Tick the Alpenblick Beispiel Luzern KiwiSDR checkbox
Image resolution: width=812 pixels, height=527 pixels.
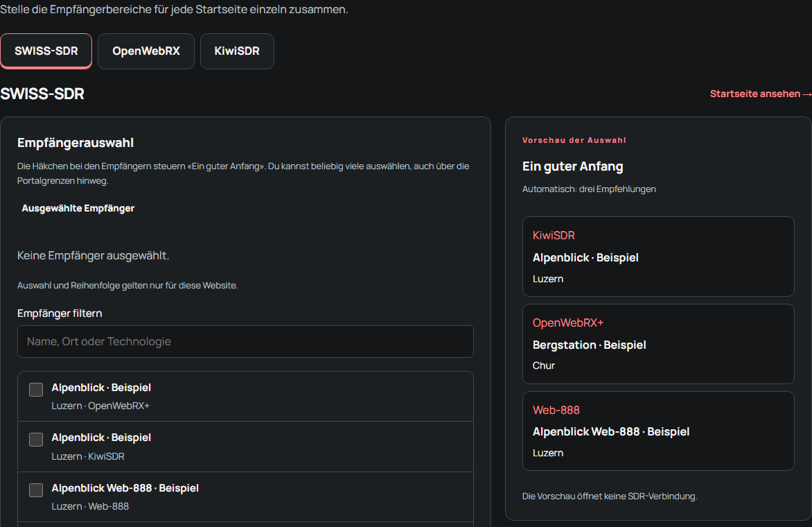[36, 440]
